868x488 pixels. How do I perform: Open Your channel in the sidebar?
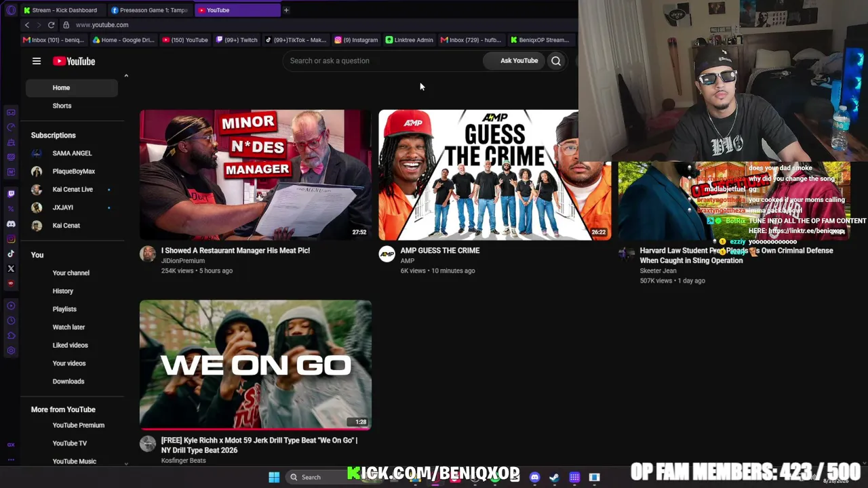72,273
